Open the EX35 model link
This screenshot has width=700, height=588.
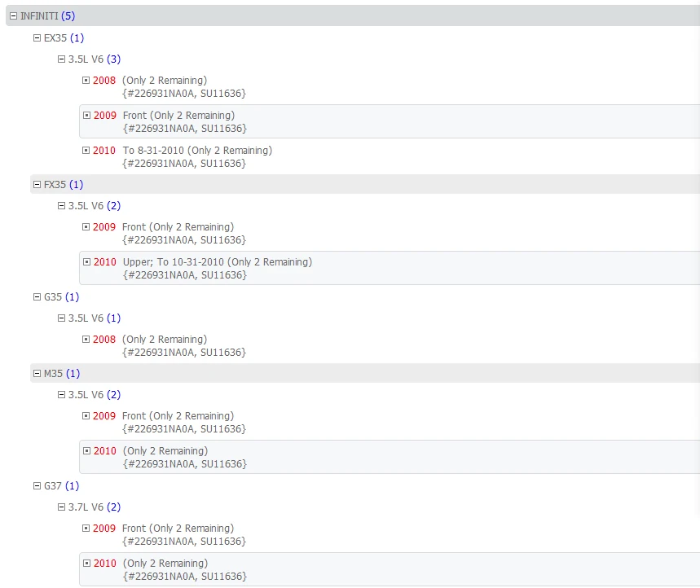[x=55, y=38]
